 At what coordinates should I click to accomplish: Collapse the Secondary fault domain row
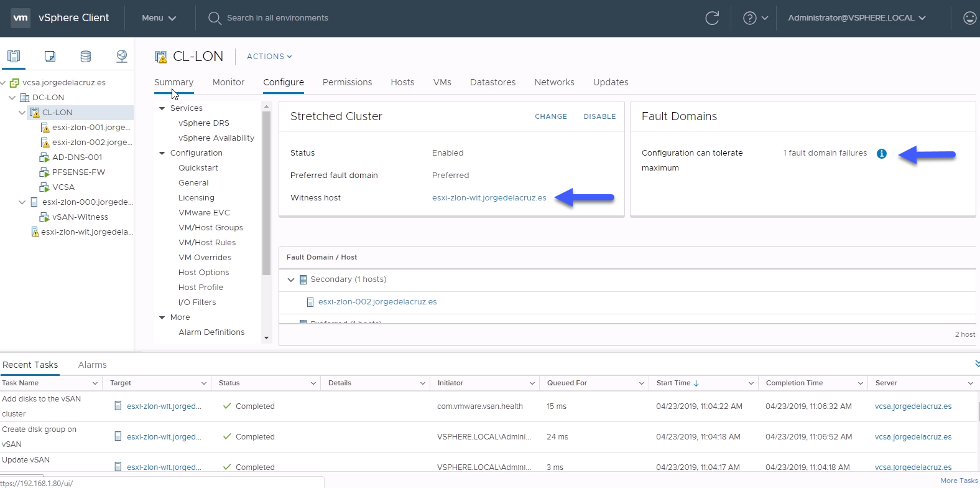coord(290,280)
